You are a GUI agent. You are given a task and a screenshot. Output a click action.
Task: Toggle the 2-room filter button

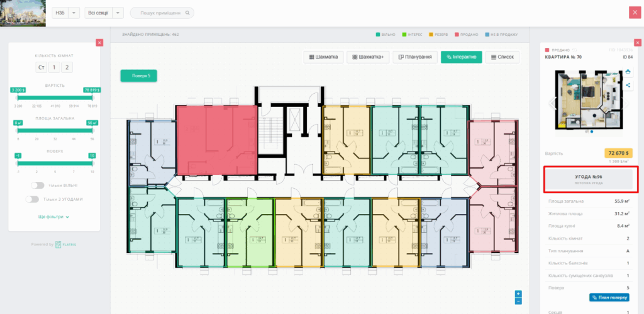tap(67, 67)
